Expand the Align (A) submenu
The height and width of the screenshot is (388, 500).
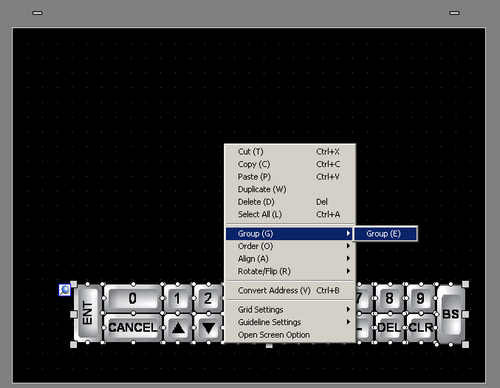click(x=289, y=259)
